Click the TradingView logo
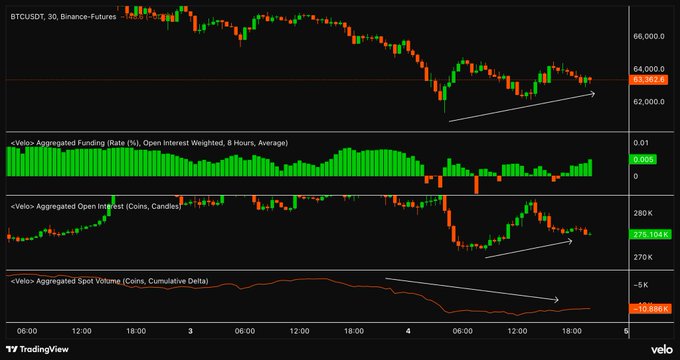The image size is (680, 360). (x=37, y=349)
